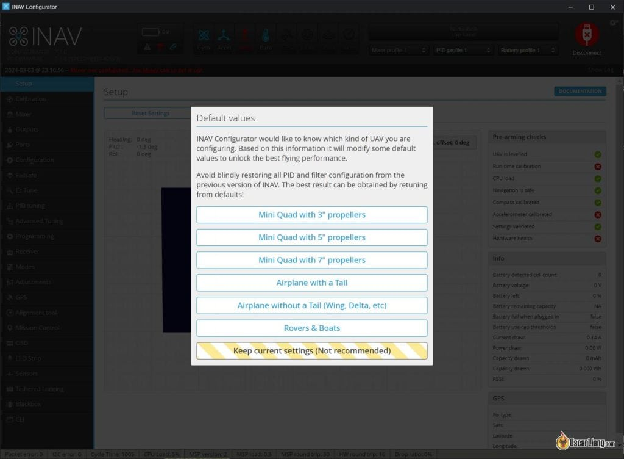The image size is (624, 459).
Task: Pick the Rovers & Boats preset
Action: [312, 328]
